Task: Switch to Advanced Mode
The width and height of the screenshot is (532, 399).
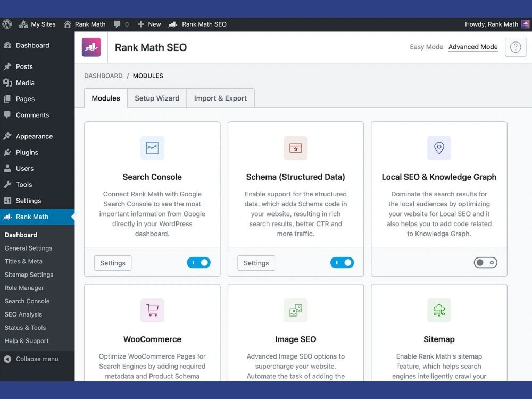Action: 473,47
